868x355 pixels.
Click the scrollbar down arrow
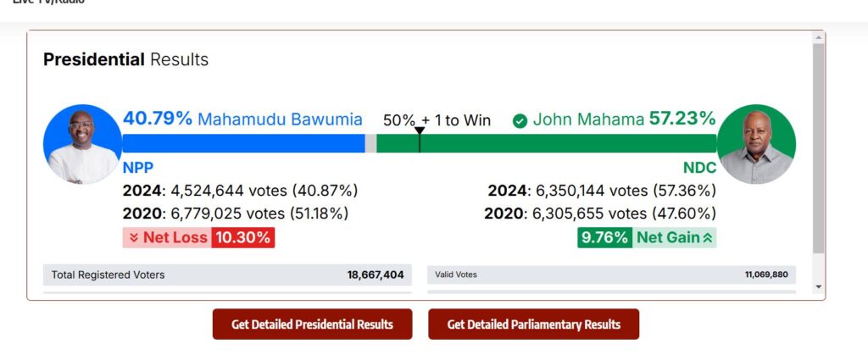click(818, 287)
